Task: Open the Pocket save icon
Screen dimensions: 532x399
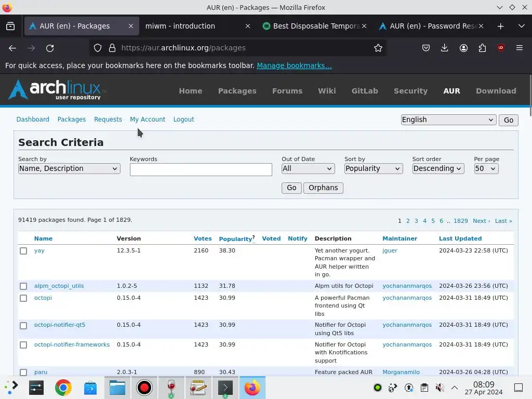Action: [426, 48]
